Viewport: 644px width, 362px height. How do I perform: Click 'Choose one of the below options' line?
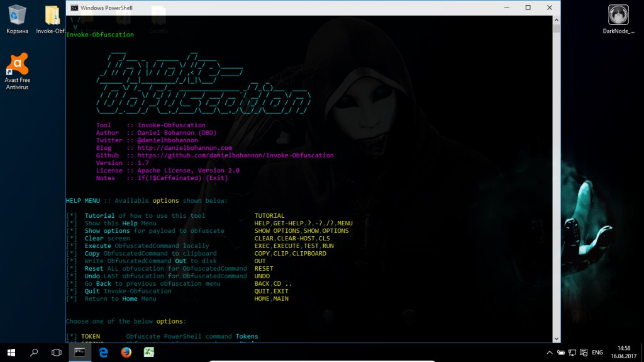(x=126, y=321)
